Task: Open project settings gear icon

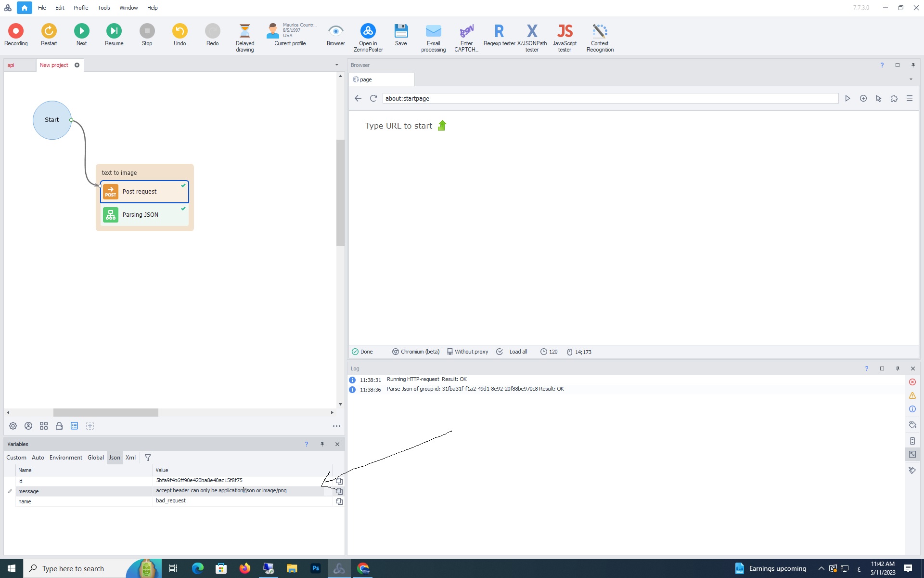Action: (x=13, y=426)
